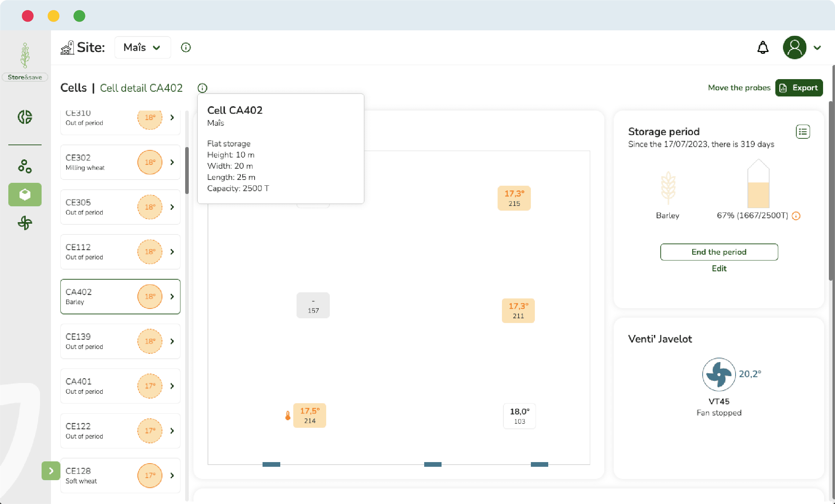Click CE302 18° temperature badge
Screen dimensions: 835x504
click(150, 162)
